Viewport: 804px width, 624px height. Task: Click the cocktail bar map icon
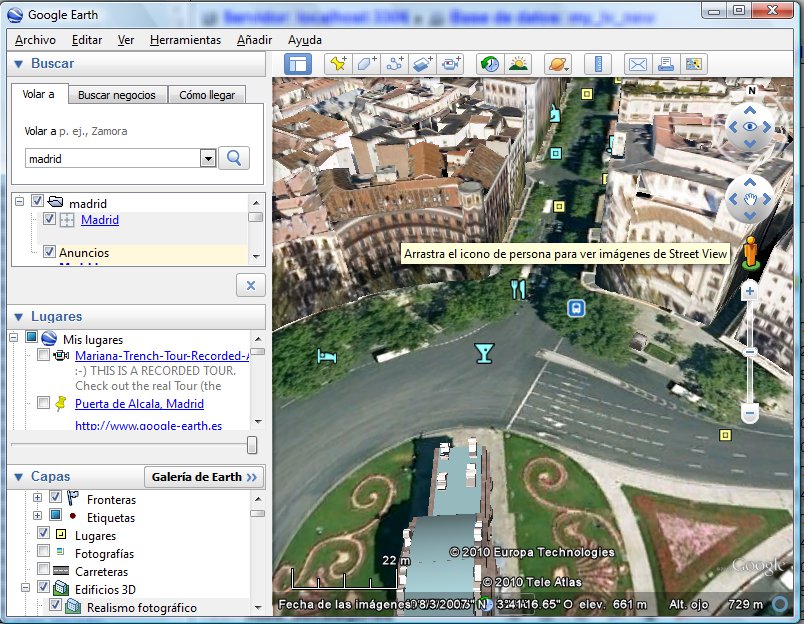point(484,353)
